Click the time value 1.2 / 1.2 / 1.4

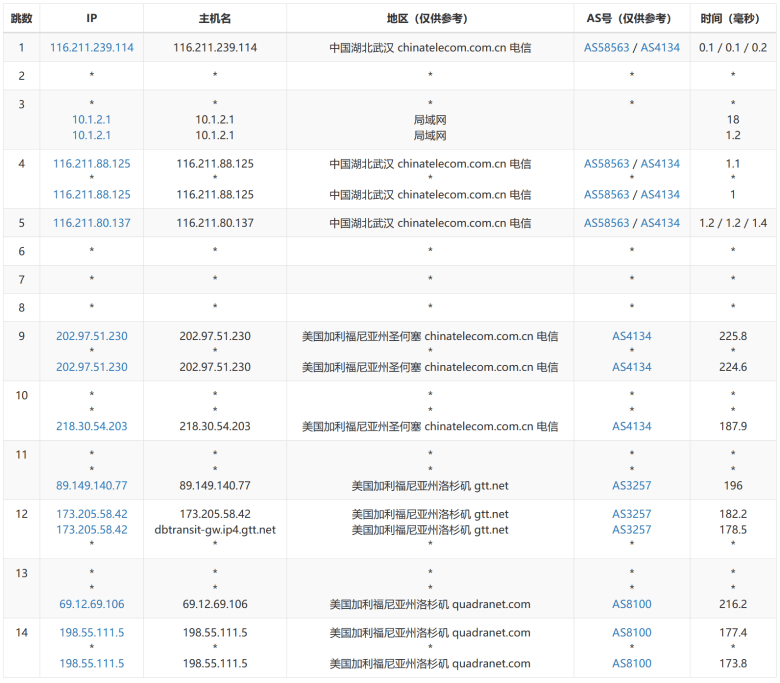click(x=733, y=223)
